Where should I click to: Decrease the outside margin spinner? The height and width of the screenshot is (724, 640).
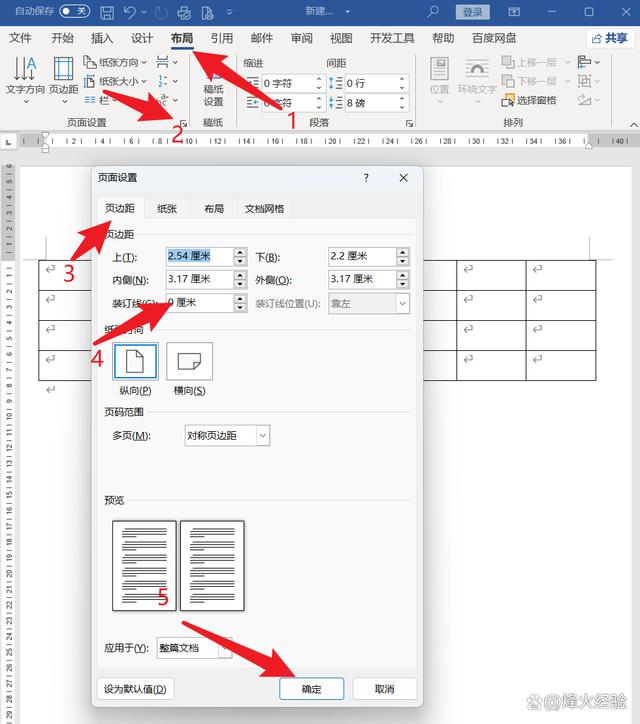tap(403, 284)
